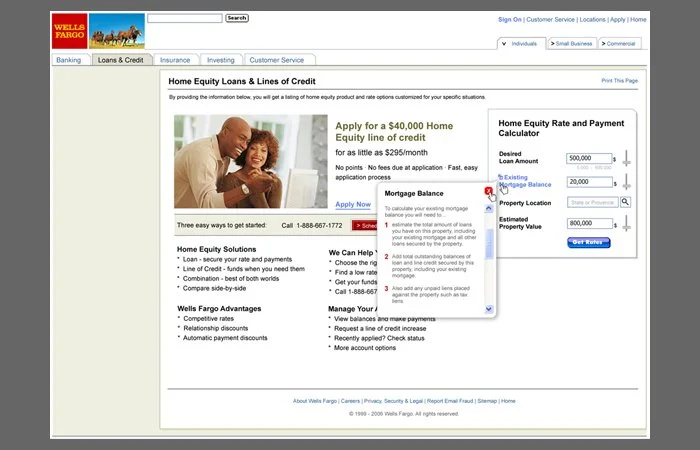
Task: Click the Estimated Property Value field
Action: coord(589,223)
